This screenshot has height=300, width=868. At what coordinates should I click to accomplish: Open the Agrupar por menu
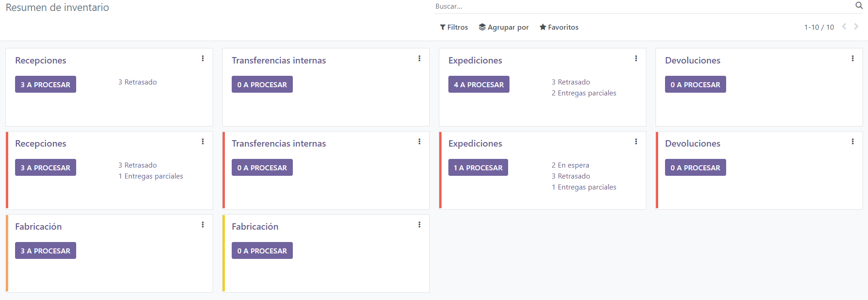(x=504, y=27)
